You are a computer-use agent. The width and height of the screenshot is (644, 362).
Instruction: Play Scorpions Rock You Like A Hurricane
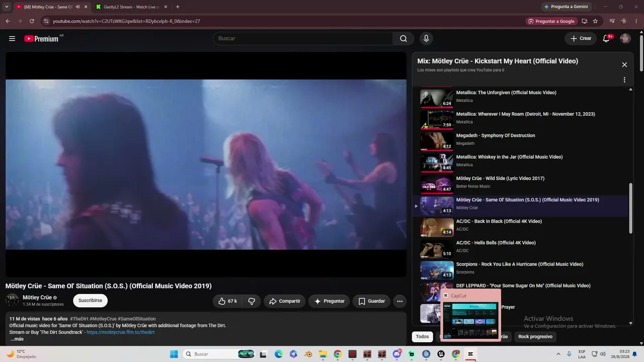pyautogui.click(x=521, y=270)
